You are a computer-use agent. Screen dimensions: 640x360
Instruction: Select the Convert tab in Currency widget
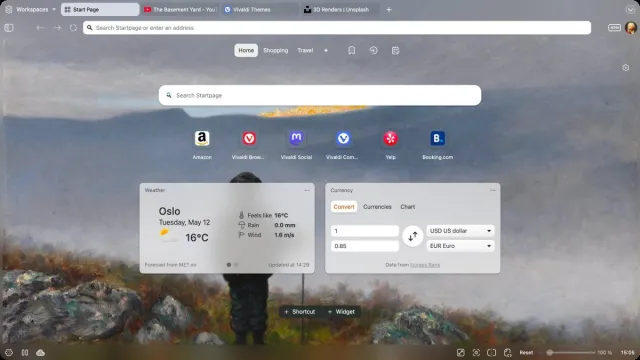pos(344,207)
